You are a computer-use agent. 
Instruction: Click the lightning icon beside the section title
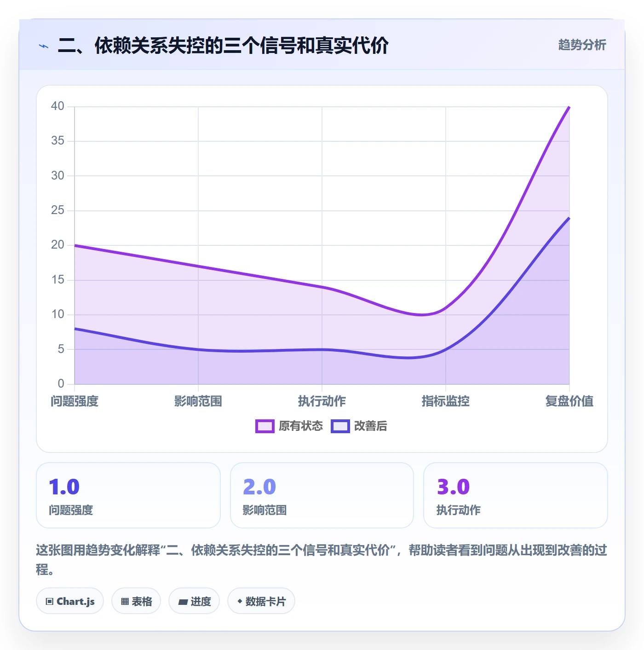click(x=44, y=46)
